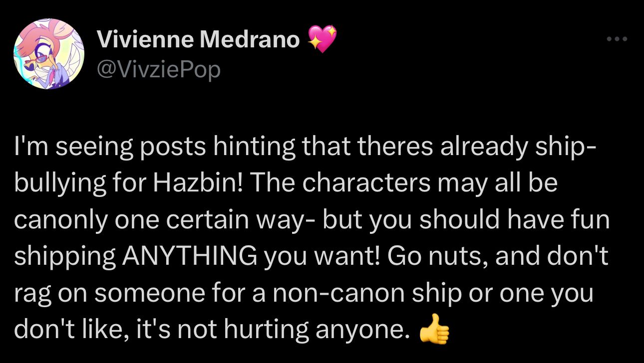Visit the @VivziePop handle link
The image size is (644, 363).
point(159,70)
